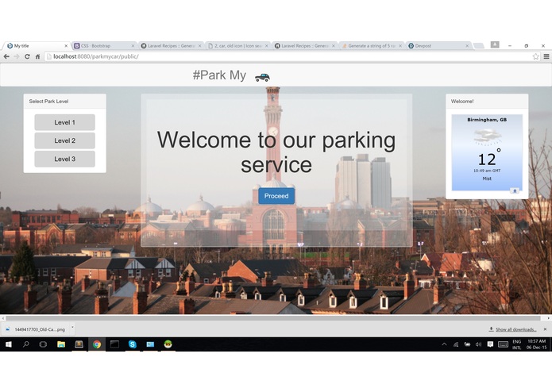Open Chrome hamburger menu

click(x=546, y=56)
